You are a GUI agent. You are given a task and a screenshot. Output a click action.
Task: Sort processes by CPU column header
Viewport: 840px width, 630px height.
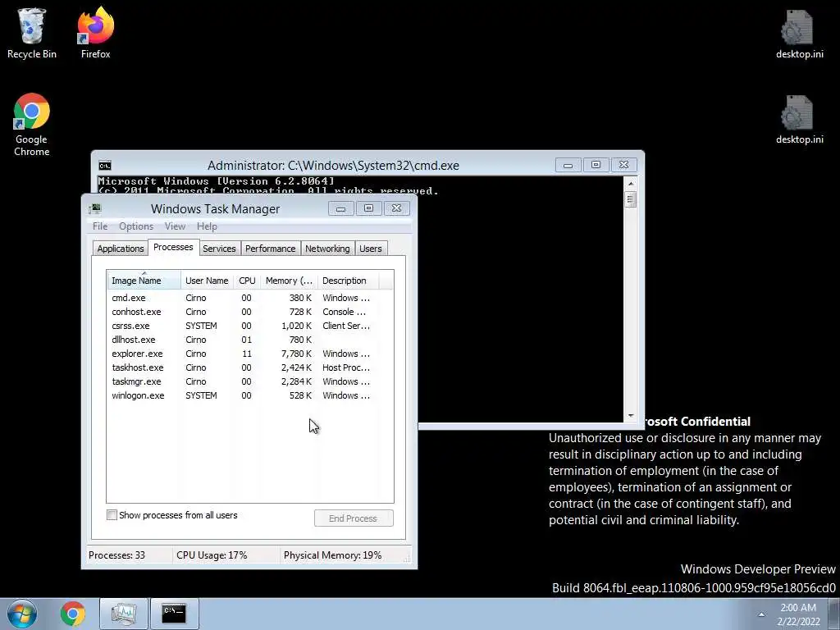click(247, 281)
